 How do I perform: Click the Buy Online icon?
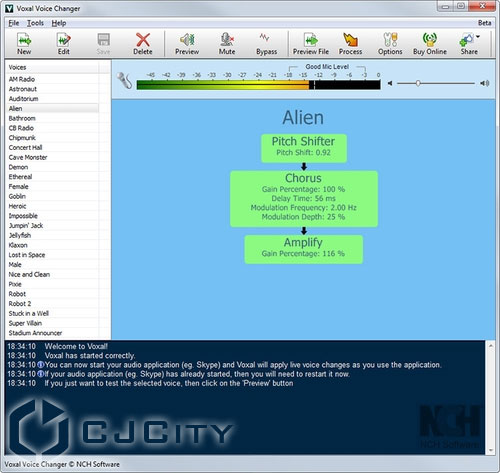tap(430, 44)
